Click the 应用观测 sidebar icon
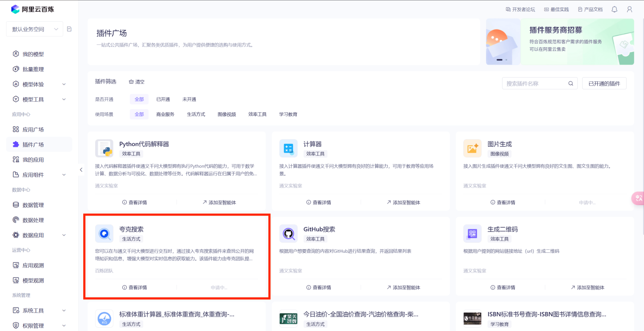This screenshot has width=644, height=331. click(16, 265)
